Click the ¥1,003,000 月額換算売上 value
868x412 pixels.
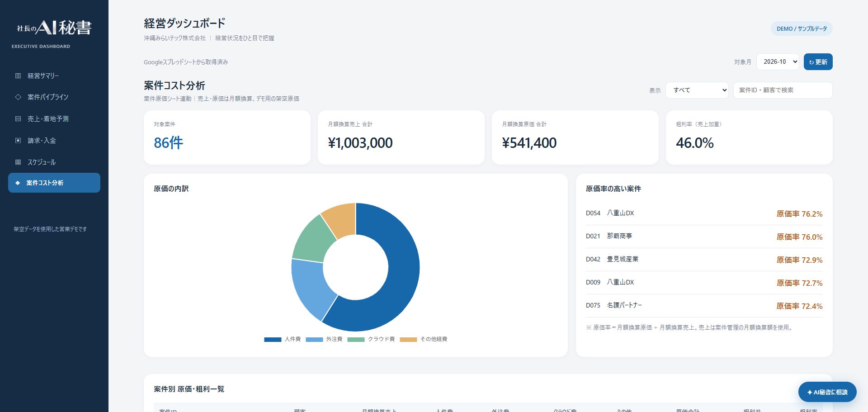(360, 143)
